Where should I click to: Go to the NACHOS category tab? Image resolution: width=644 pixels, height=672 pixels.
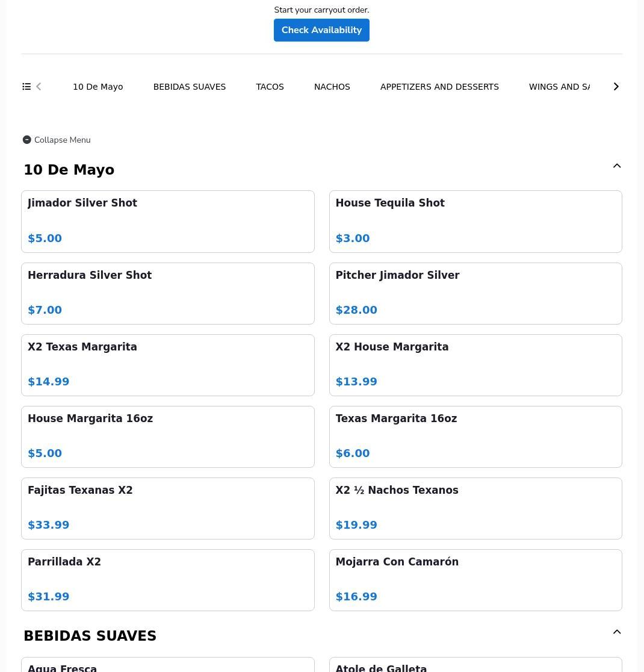(x=332, y=87)
